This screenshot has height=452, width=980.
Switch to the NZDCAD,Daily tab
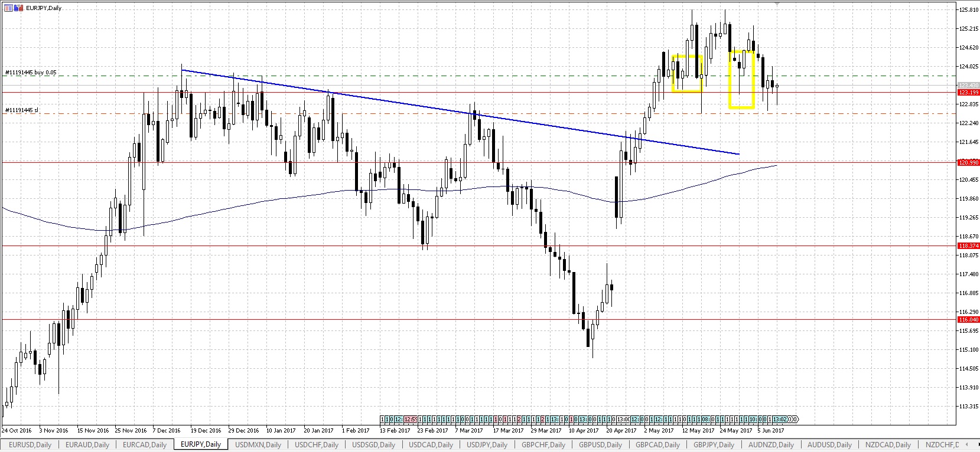click(888, 445)
